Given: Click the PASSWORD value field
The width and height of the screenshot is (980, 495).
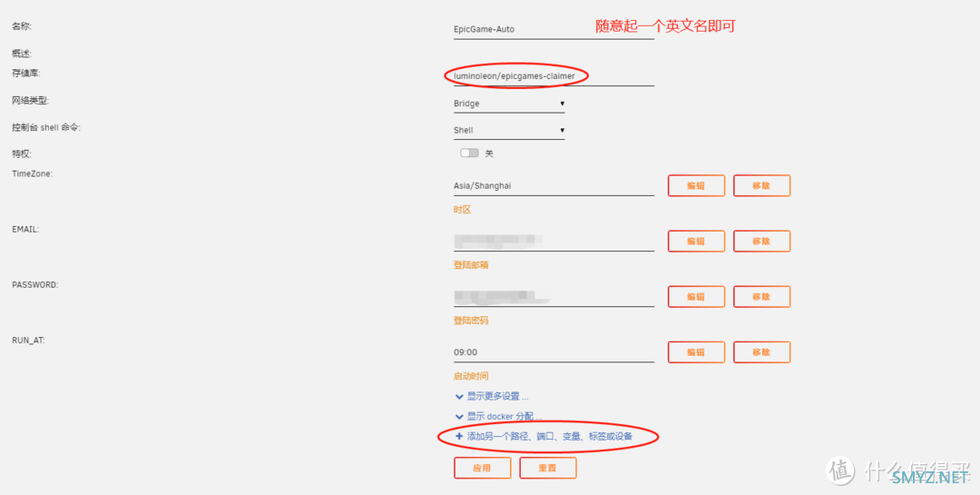Looking at the screenshot, I should click(x=554, y=297).
